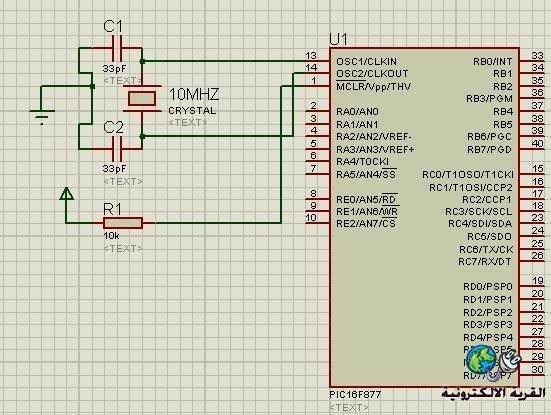Select the 33pF label under C1
Image resolution: width=551 pixels, height=415 pixels.
click(114, 68)
